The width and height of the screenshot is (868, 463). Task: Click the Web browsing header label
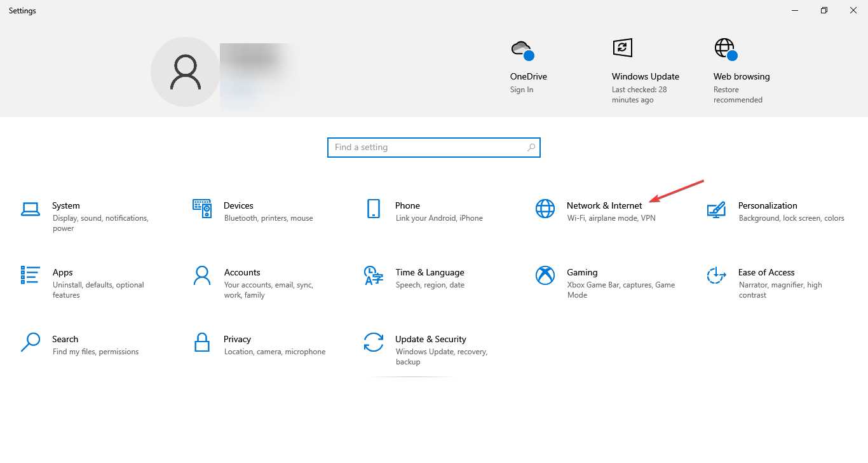pos(742,76)
